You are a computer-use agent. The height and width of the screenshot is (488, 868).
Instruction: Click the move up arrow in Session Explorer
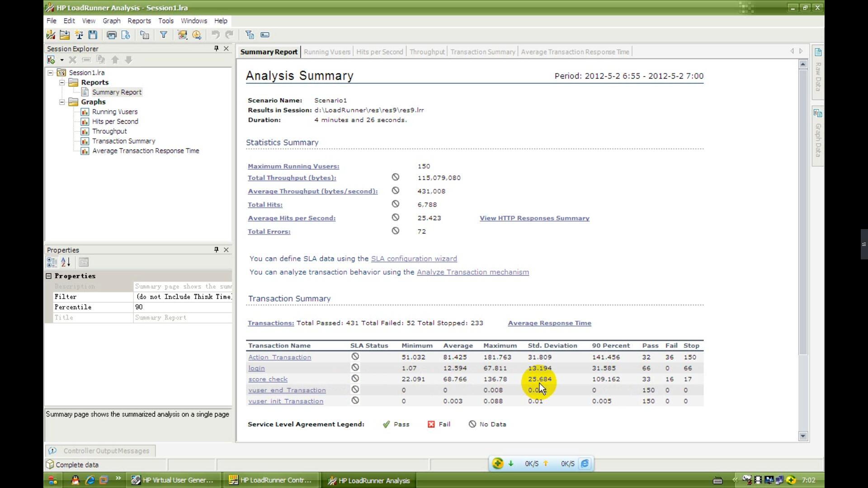point(115,60)
